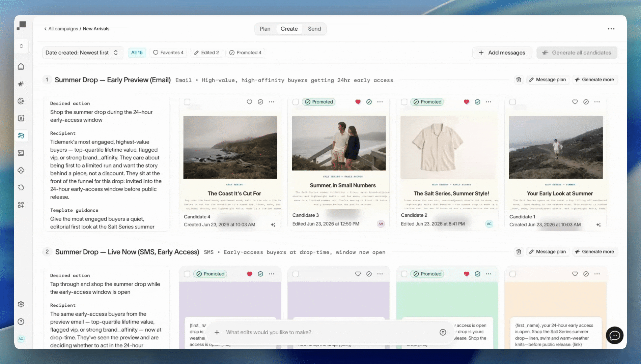The image size is (641, 364).
Task: Open Message plan for Live Now SMS
Action: tap(548, 252)
